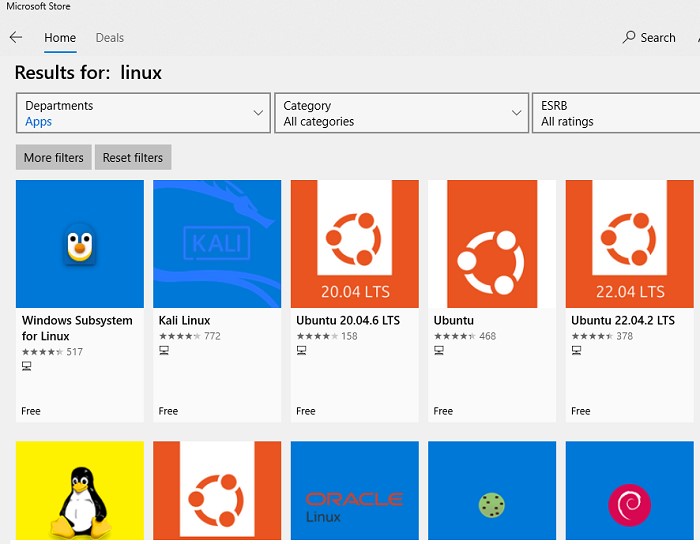
Task: Click Free price on Windows Subsystem for Linux card
Action: pos(31,411)
